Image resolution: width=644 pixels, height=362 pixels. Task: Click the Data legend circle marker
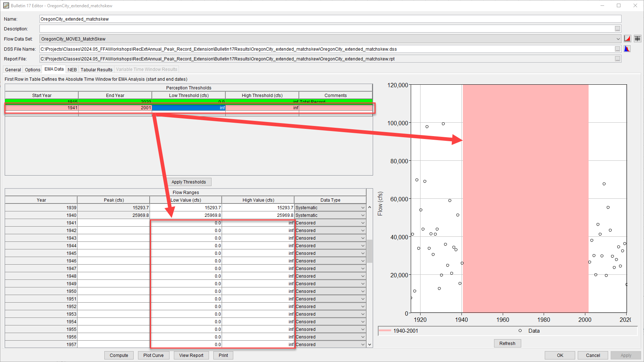click(x=520, y=331)
